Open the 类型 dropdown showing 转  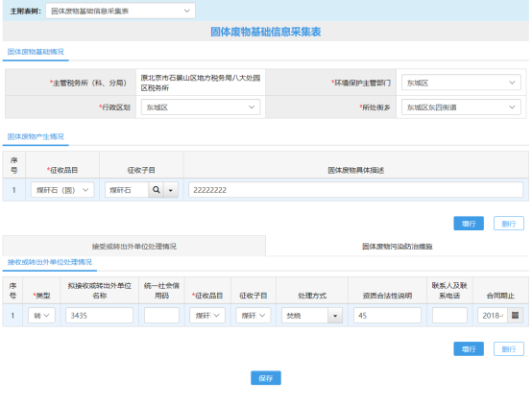41,316
